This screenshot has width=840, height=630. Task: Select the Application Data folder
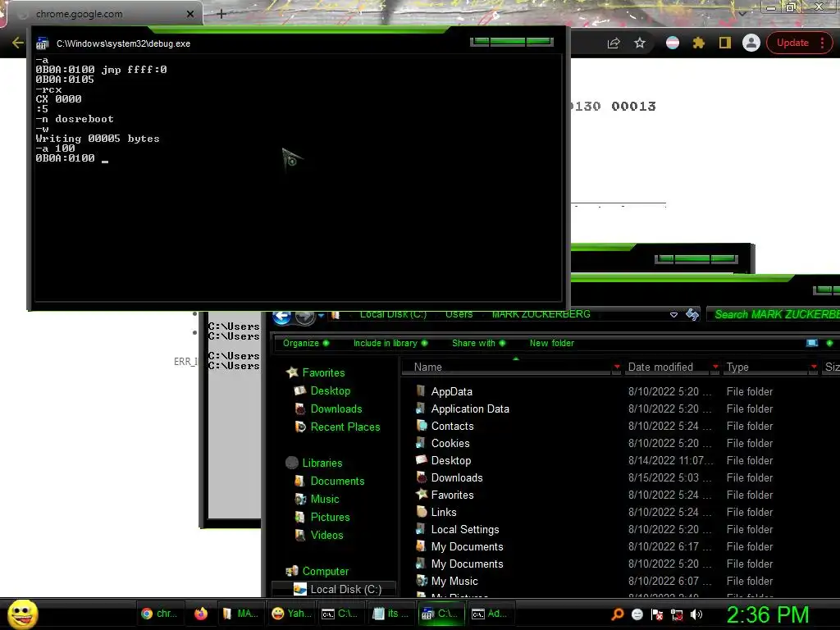(470, 409)
